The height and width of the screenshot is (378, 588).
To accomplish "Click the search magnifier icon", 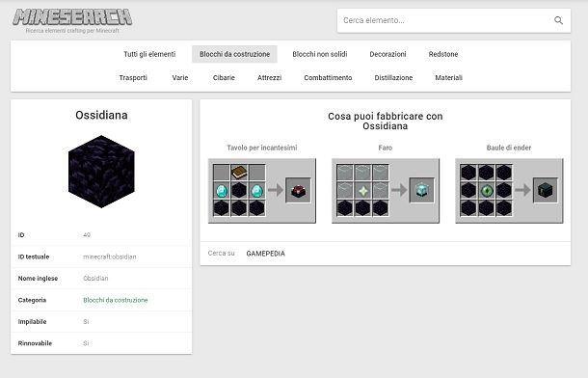I will [558, 20].
